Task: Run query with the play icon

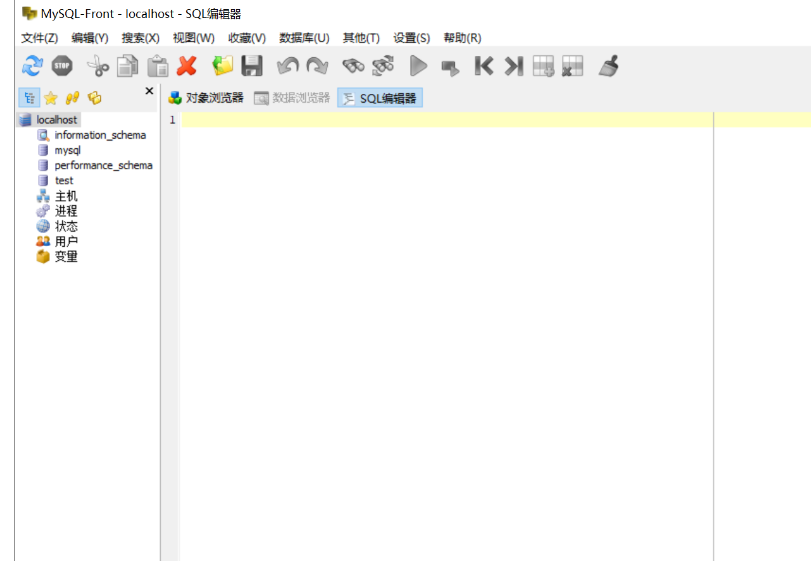Action: pos(418,66)
